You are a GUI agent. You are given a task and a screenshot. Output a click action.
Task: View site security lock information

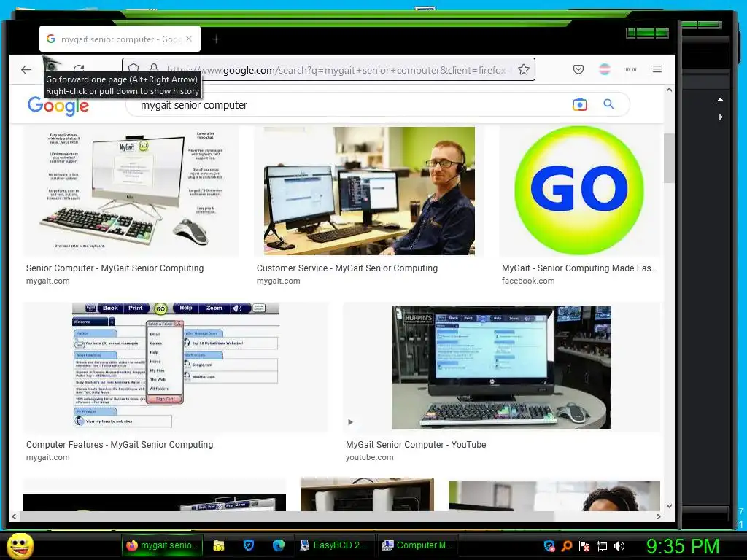click(154, 68)
